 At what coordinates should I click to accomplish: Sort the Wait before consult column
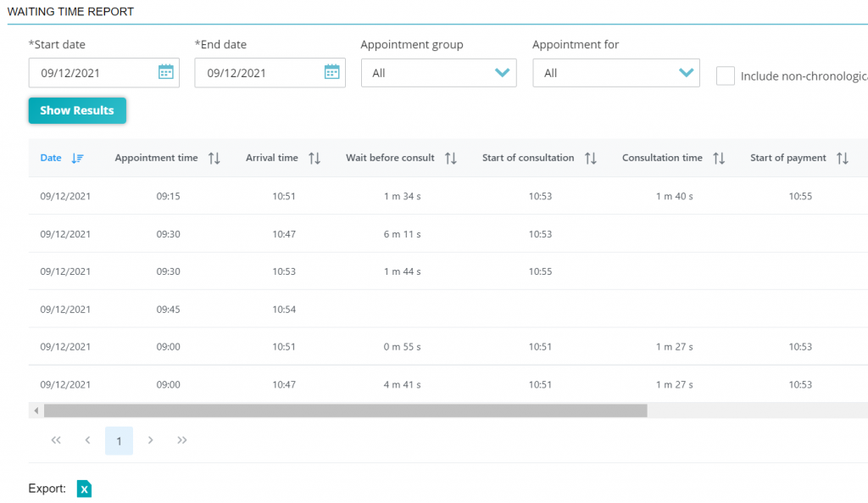[x=451, y=158]
